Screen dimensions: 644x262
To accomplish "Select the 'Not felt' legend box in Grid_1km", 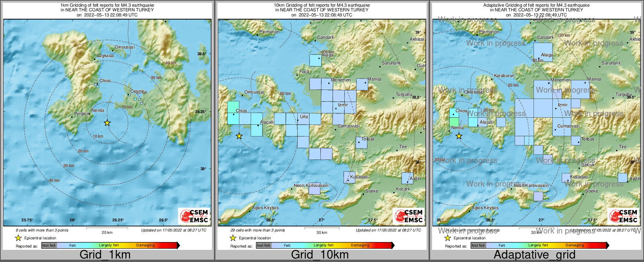I will [49, 246].
